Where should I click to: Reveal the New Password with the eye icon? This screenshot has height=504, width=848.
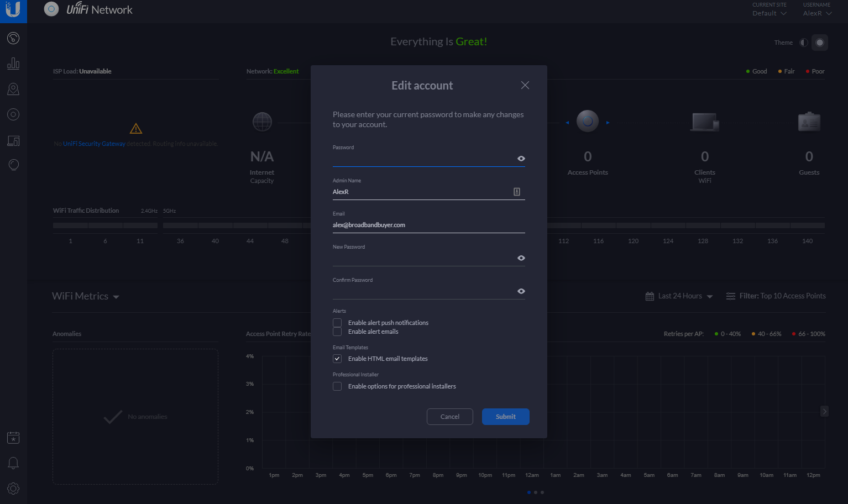click(x=521, y=258)
